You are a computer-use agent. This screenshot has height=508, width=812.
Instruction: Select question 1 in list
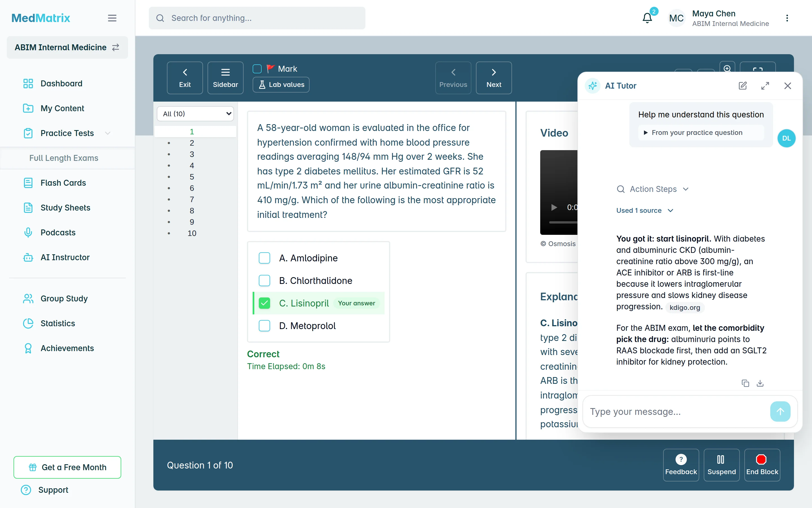click(x=195, y=132)
